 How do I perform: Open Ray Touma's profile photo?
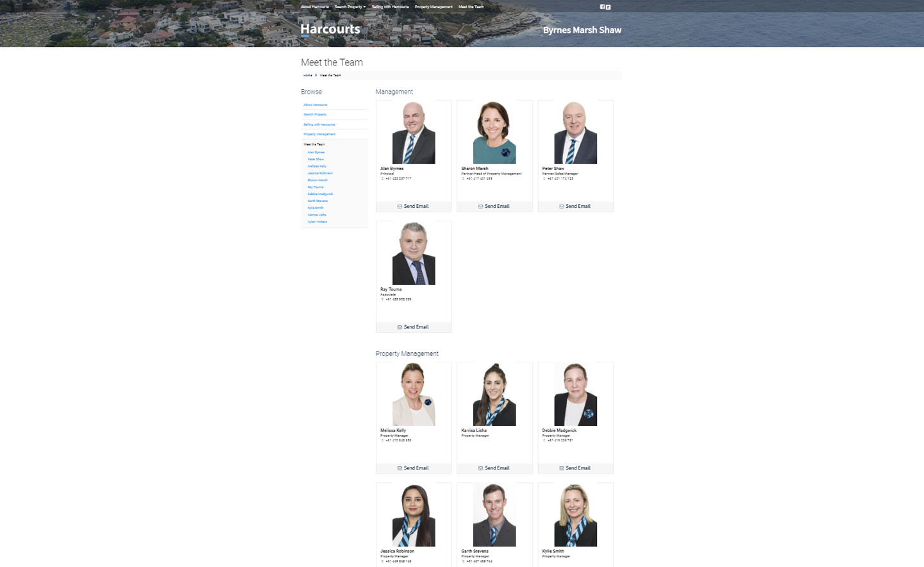pos(414,253)
